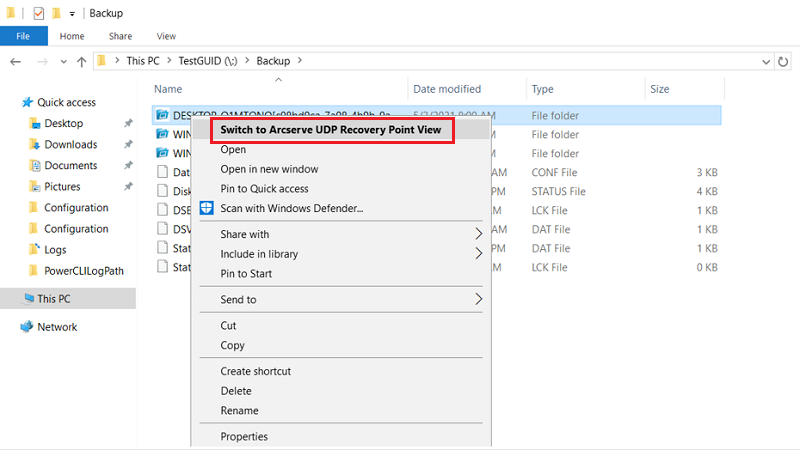800x450 pixels.
Task: Select Pin to Quick access entry
Action: (264, 189)
